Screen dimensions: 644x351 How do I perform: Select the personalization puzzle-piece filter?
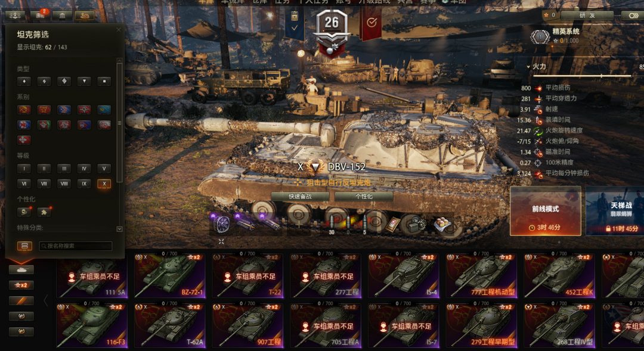click(44, 212)
